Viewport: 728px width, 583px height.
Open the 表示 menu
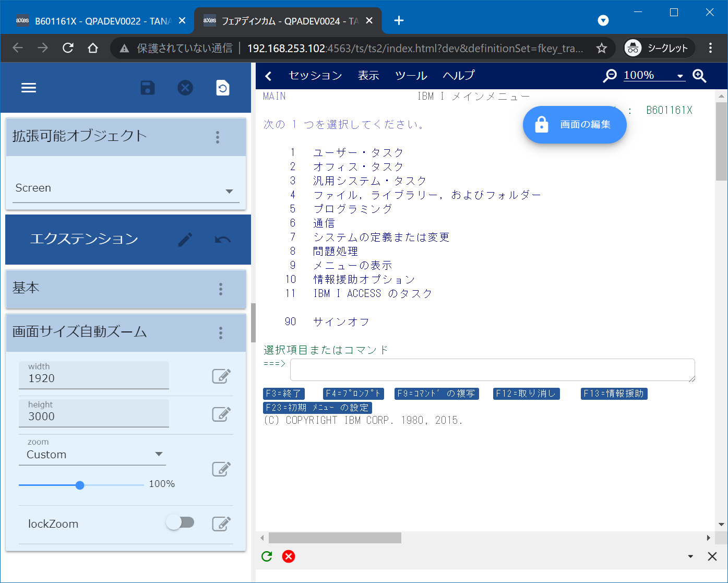368,76
